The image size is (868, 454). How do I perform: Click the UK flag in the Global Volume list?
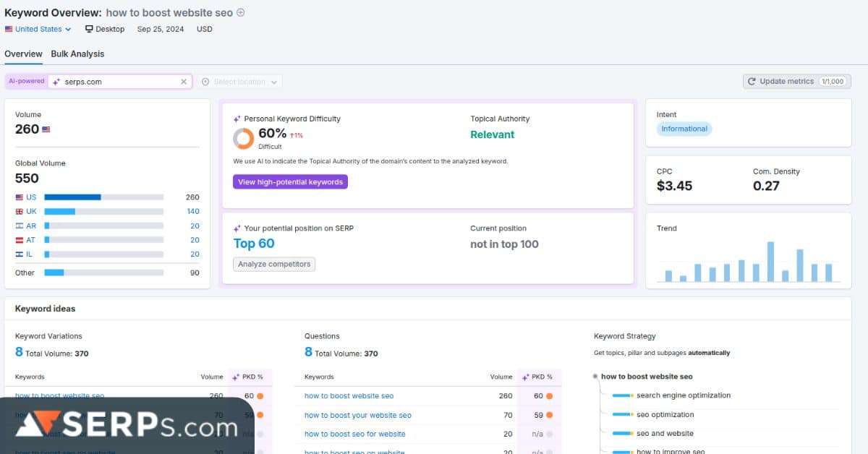tap(20, 212)
